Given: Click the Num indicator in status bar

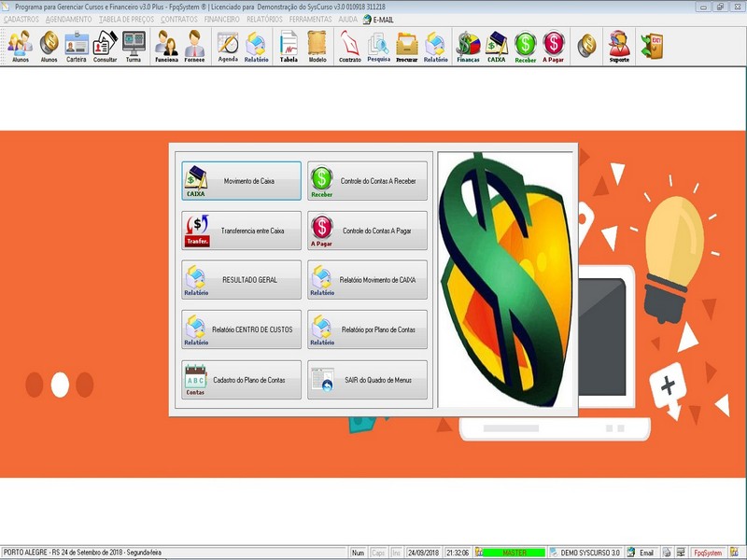Looking at the screenshot, I should [358, 553].
